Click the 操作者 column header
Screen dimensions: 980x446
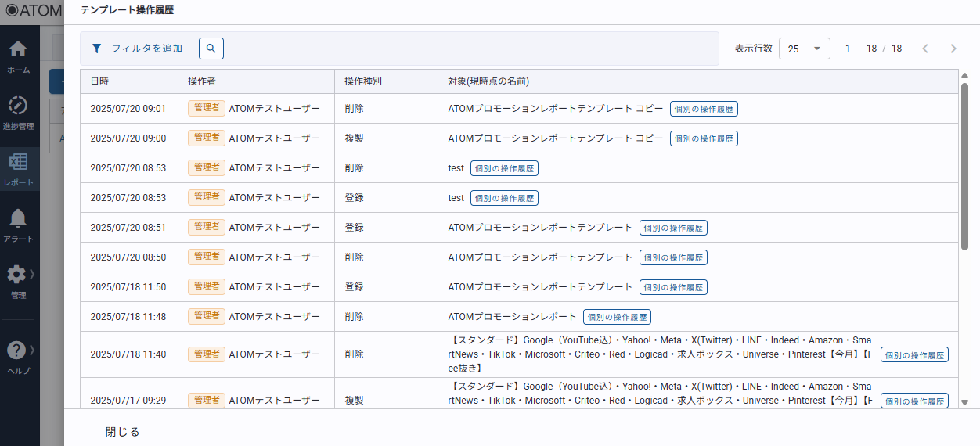(202, 81)
